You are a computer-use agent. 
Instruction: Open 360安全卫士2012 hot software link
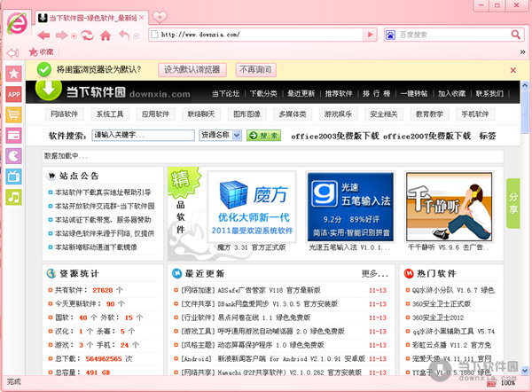click(x=438, y=318)
